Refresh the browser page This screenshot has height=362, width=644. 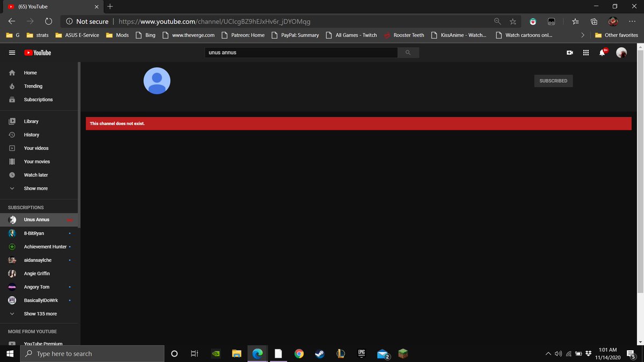[x=48, y=21]
